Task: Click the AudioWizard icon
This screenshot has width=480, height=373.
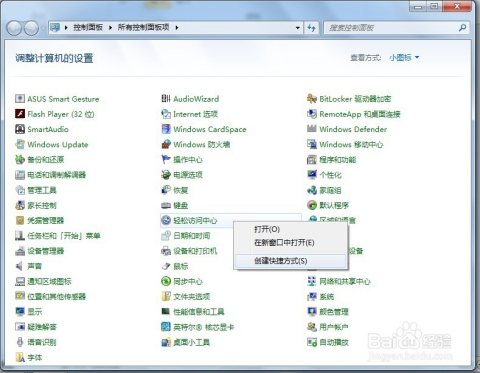Action: [166, 99]
